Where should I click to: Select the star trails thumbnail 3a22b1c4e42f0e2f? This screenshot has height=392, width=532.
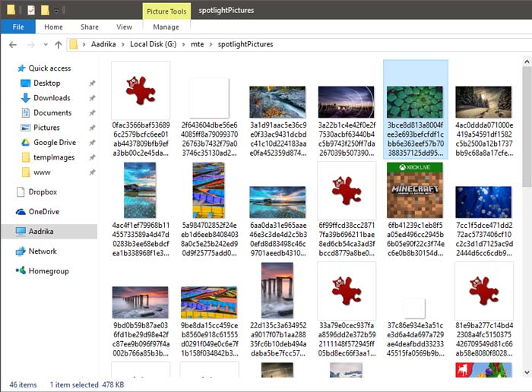347,122
